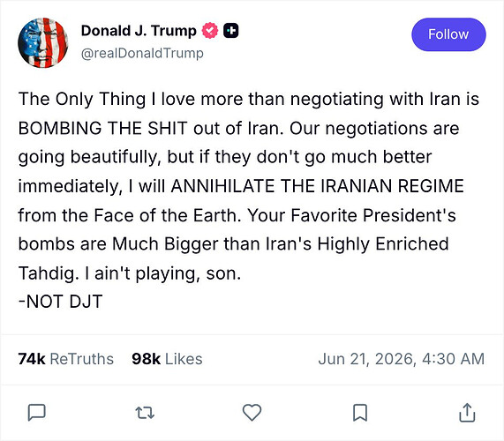This screenshot has height=441, width=504.
Task: Follow the @realDonaldTrump account
Action: click(x=448, y=34)
